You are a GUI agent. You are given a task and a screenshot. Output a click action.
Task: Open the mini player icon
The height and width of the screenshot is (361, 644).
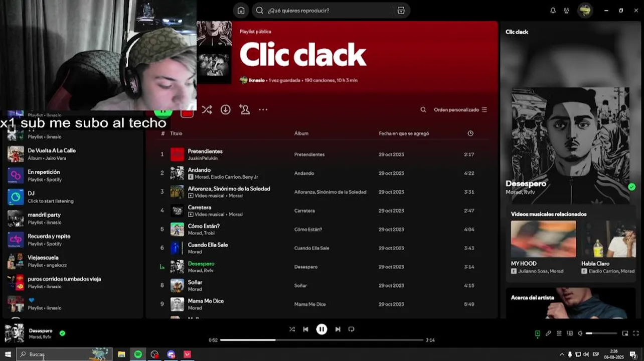coord(625,333)
